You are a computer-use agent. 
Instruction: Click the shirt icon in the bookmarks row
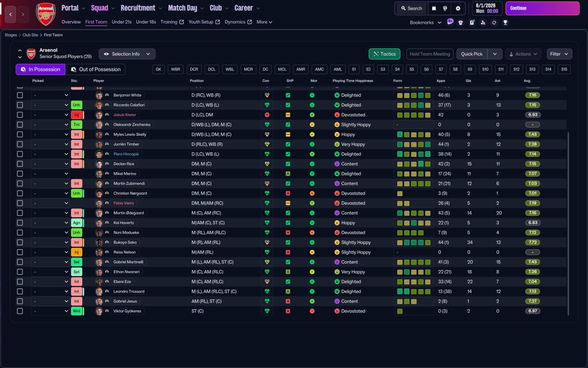461,23
